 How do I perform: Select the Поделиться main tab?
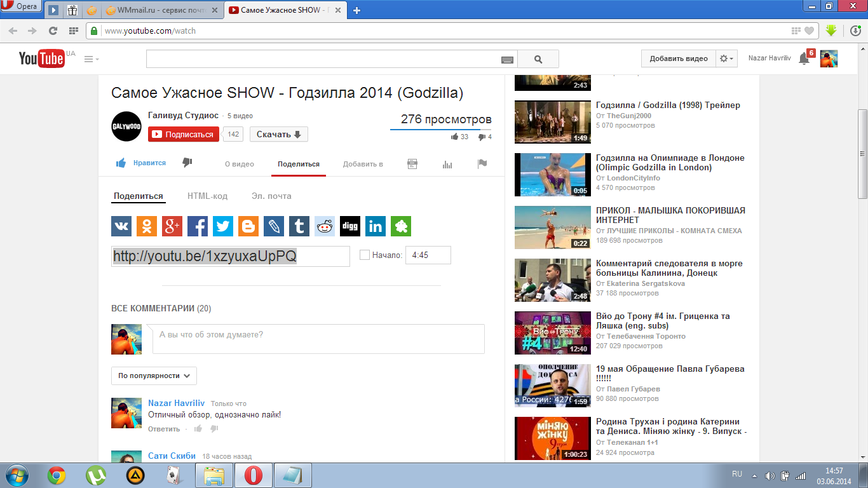pos(299,164)
